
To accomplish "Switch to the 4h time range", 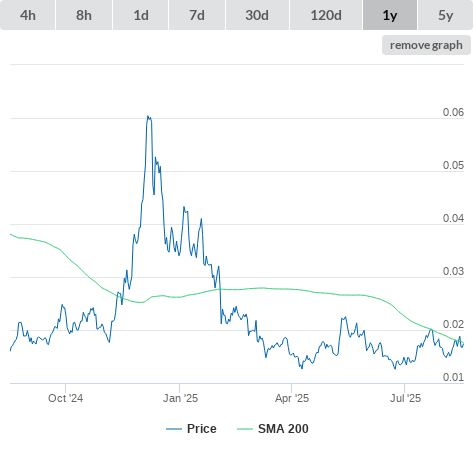I will 28,15.
